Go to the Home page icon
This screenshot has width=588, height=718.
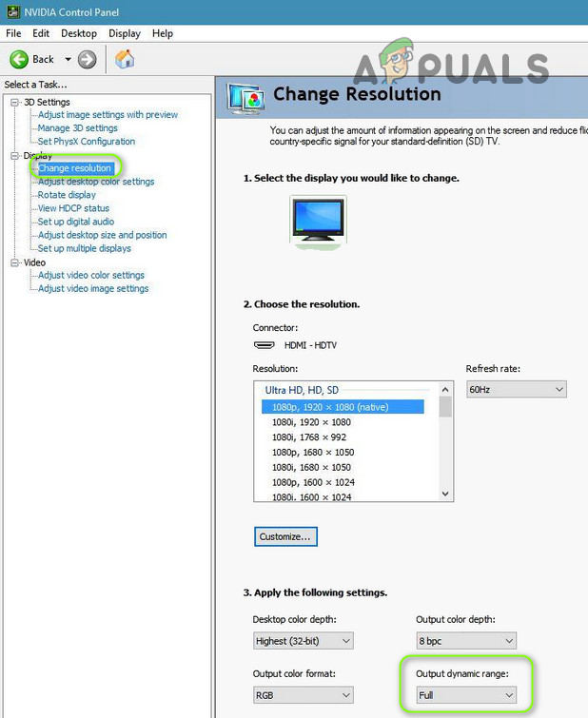pyautogui.click(x=125, y=60)
